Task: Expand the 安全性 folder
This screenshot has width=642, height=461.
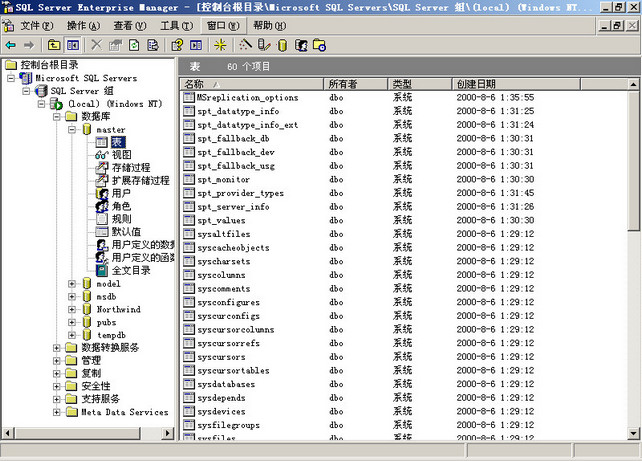Action: click(57, 386)
